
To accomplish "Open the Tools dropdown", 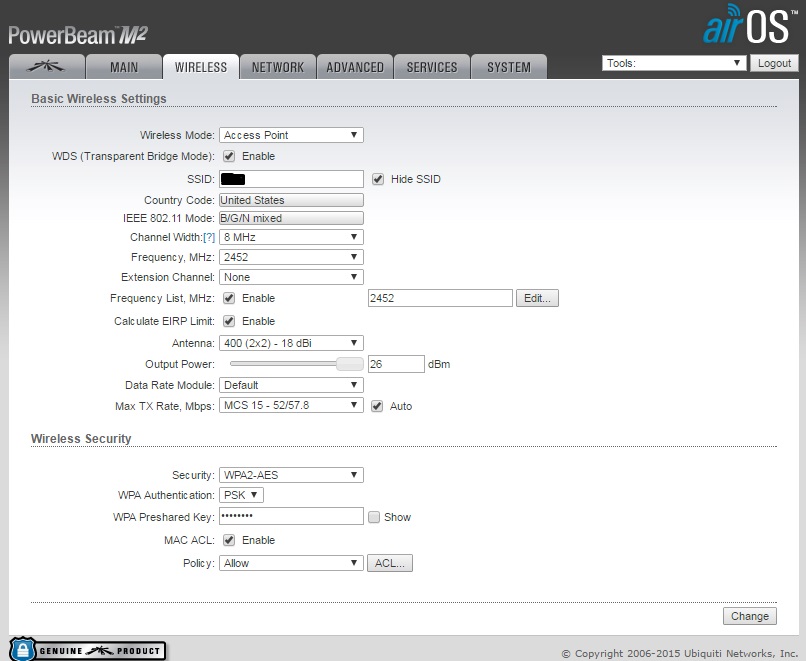I will pos(674,63).
